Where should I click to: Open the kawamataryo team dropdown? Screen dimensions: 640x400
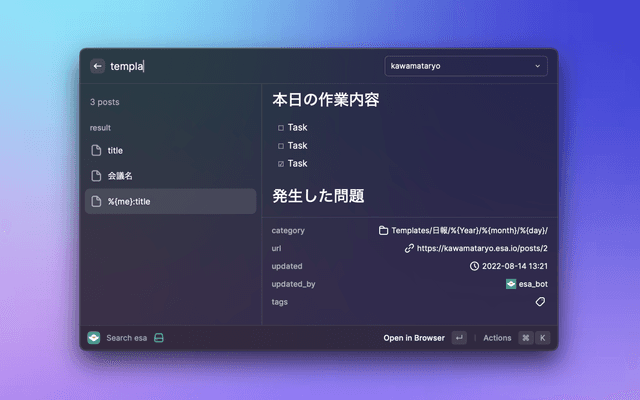point(465,66)
